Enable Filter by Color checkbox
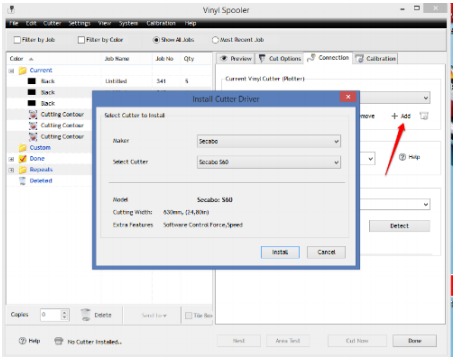This screenshot has width=456, height=360. pyautogui.click(x=81, y=40)
